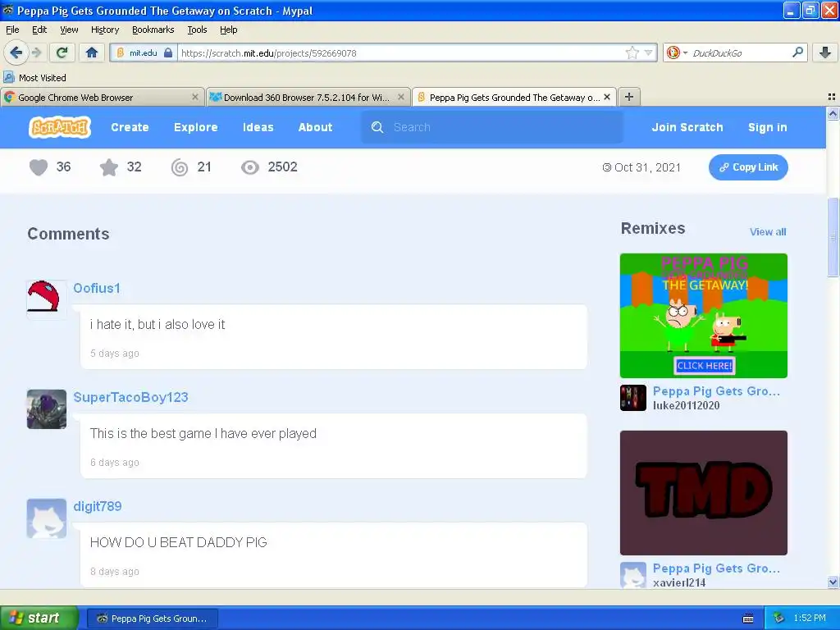Screen dimensions: 840x630
Task: Open the address bar history dropdown arrow
Action: pyautogui.click(x=649, y=52)
